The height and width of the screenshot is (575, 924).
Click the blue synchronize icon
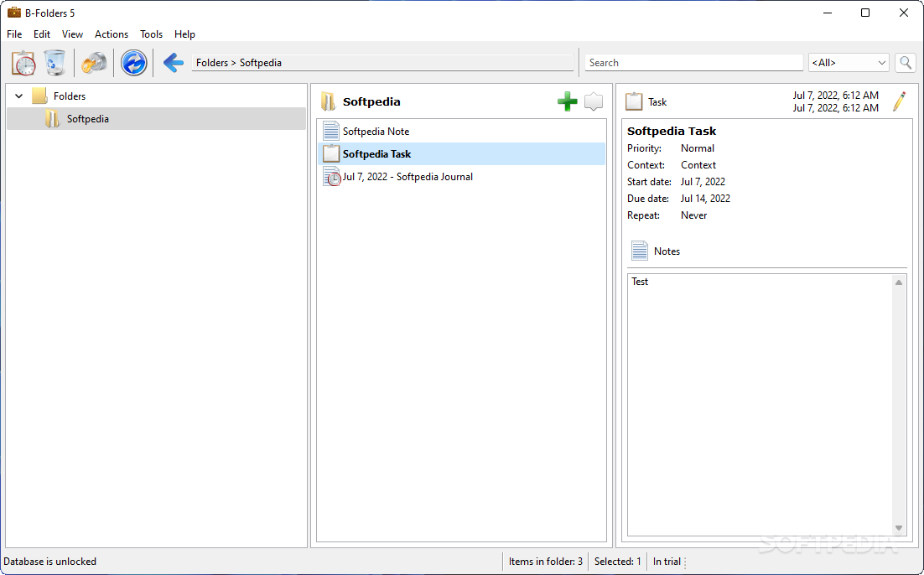point(134,63)
